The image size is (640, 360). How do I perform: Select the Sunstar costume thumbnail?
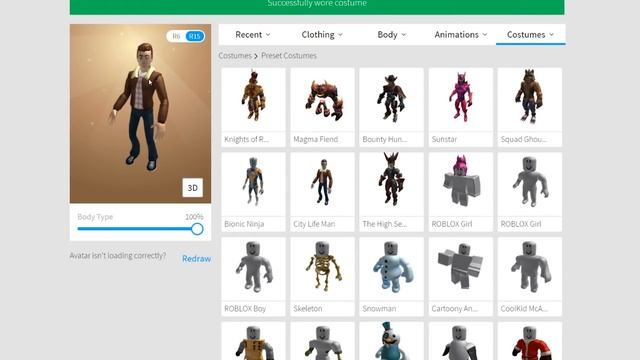[x=461, y=100]
